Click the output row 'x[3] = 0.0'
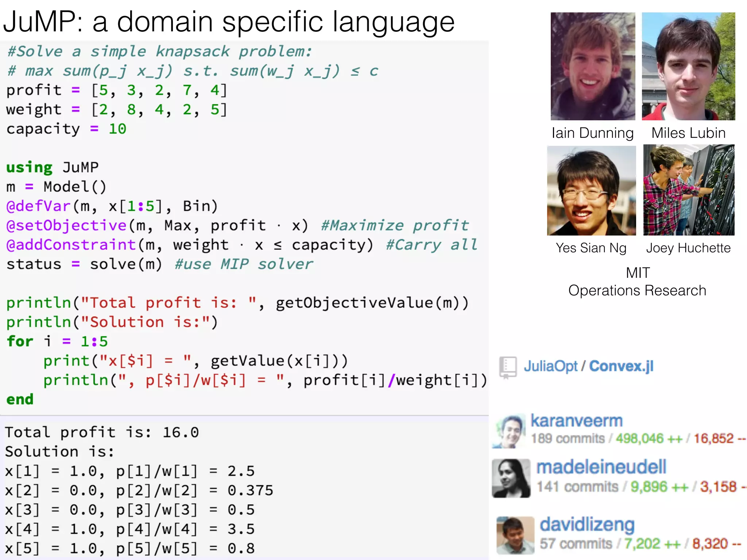 pyautogui.click(x=129, y=510)
